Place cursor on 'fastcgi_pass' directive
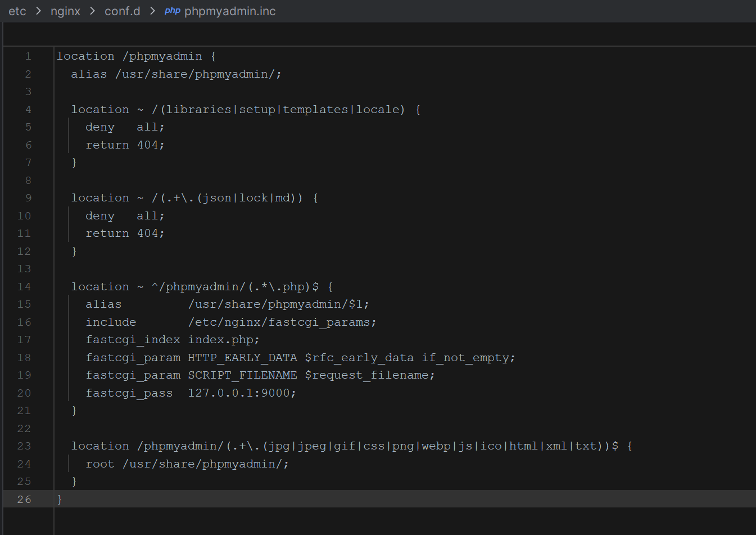Viewport: 756px width, 535px height. pyautogui.click(x=129, y=393)
